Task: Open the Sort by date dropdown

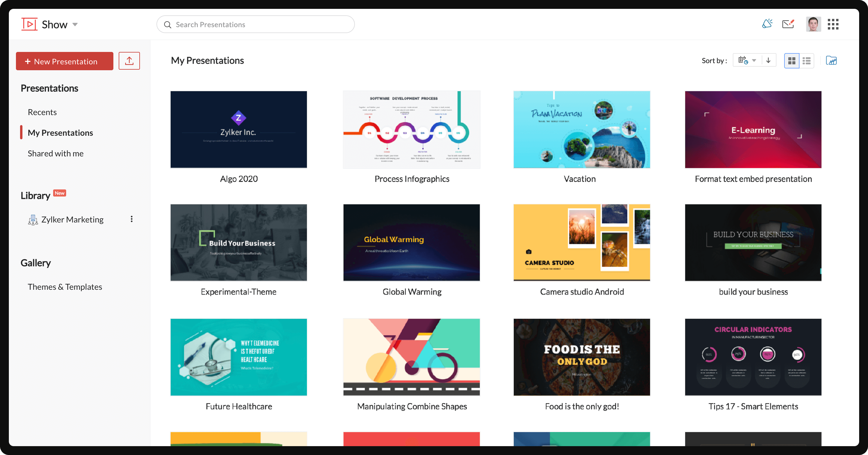Action: (747, 60)
